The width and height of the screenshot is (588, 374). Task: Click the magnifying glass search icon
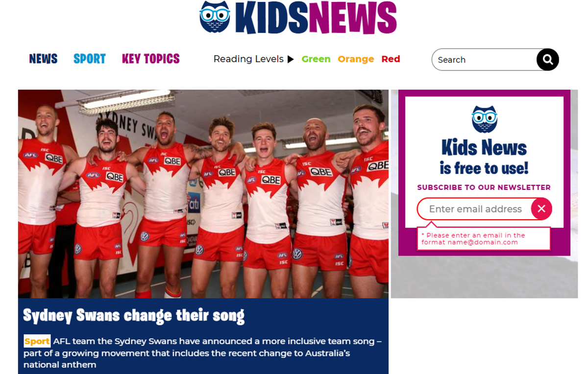(x=547, y=60)
